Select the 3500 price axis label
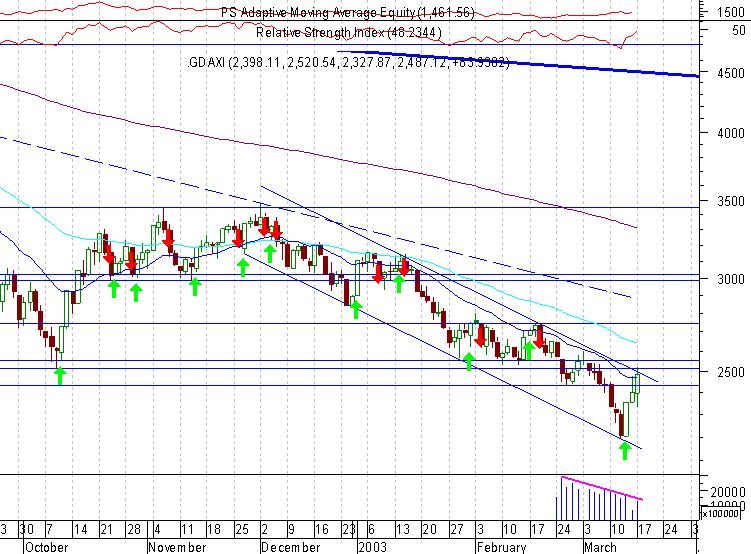The width and height of the screenshot is (751, 554). click(731, 201)
